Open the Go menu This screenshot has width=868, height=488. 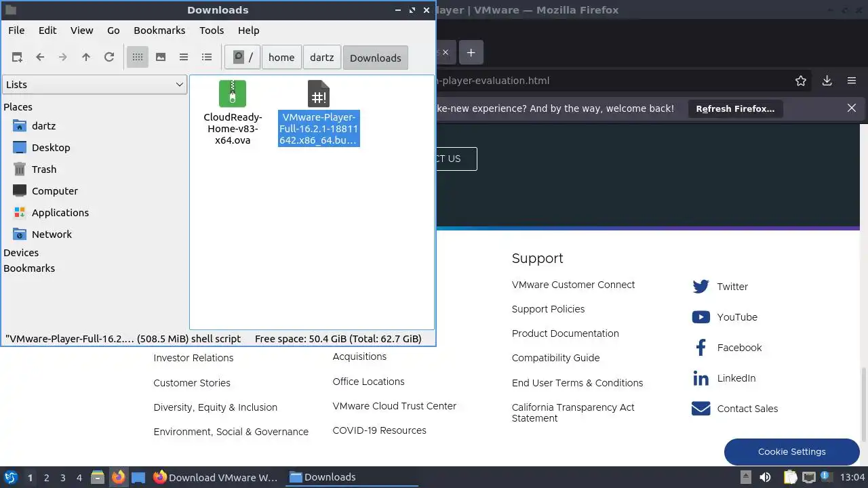113,30
